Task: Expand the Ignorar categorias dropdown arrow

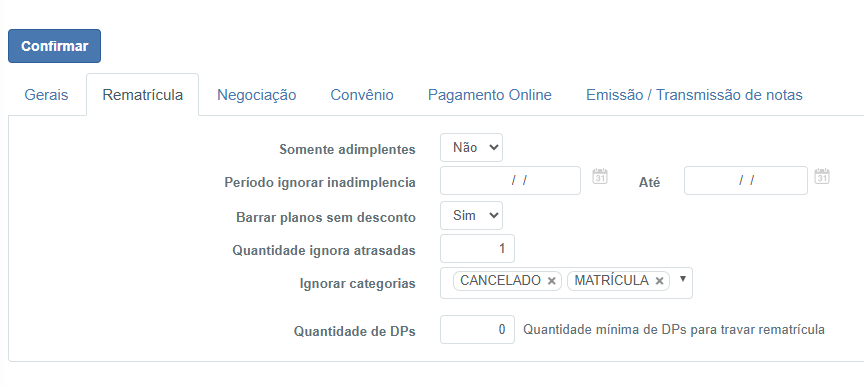Action: 682,279
